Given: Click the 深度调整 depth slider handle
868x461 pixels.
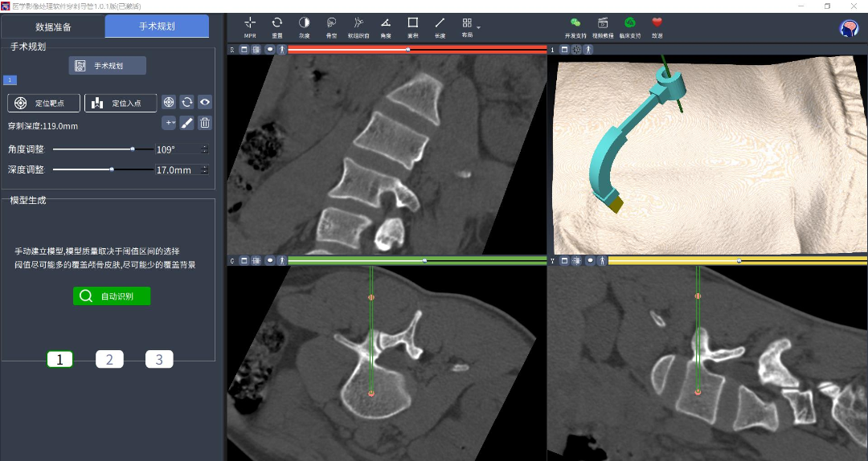Looking at the screenshot, I should 112,169.
